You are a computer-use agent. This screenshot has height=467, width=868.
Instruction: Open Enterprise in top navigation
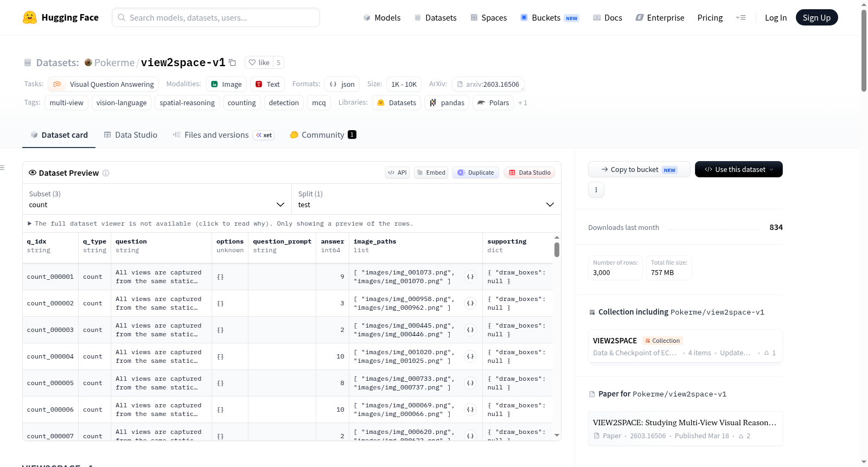[x=660, y=17]
